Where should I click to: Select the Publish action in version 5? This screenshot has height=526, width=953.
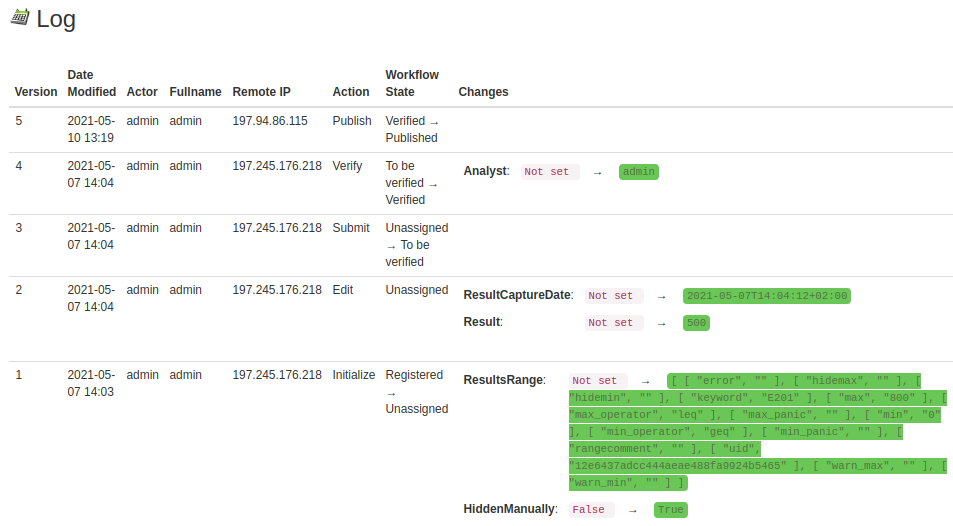point(352,121)
